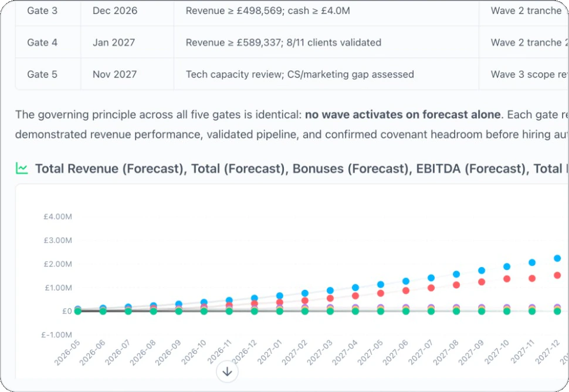Click 'Wave 3 scope' cell in Gate 5 row
The width and height of the screenshot is (569, 392).
click(x=524, y=75)
